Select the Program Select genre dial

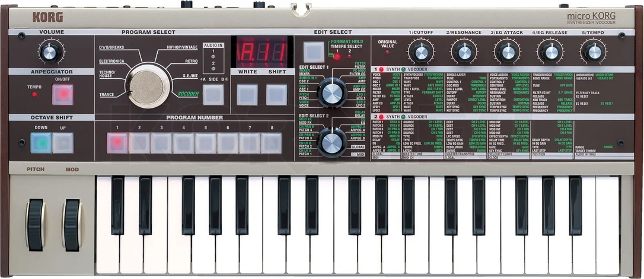pyautogui.click(x=148, y=86)
